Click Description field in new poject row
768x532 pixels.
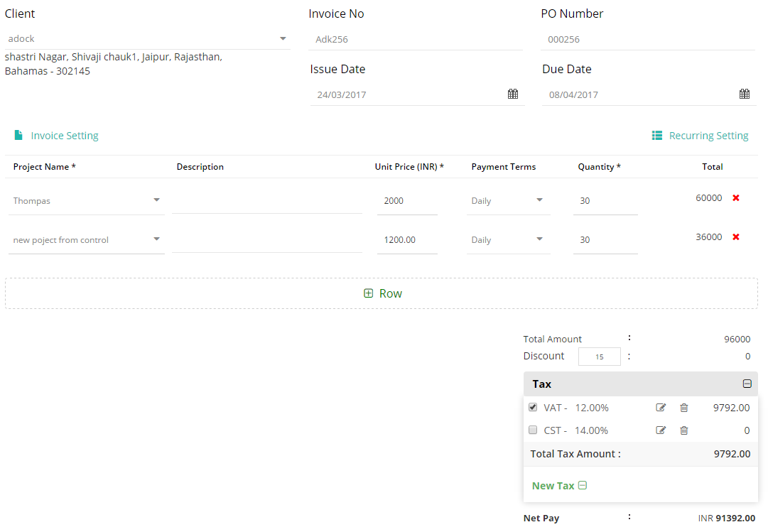(267, 240)
